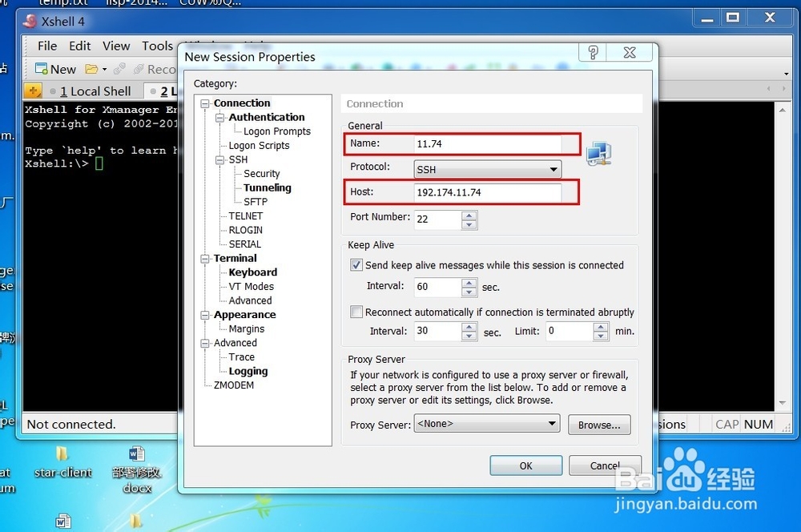Collapse the Appearance tree node
The image size is (801, 532).
(205, 315)
